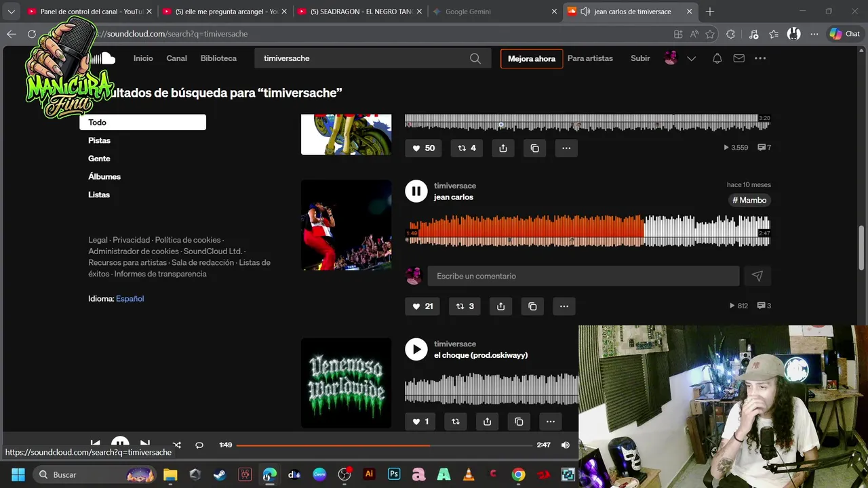868x488 pixels.
Task: Change language via Español link
Action: (130, 299)
